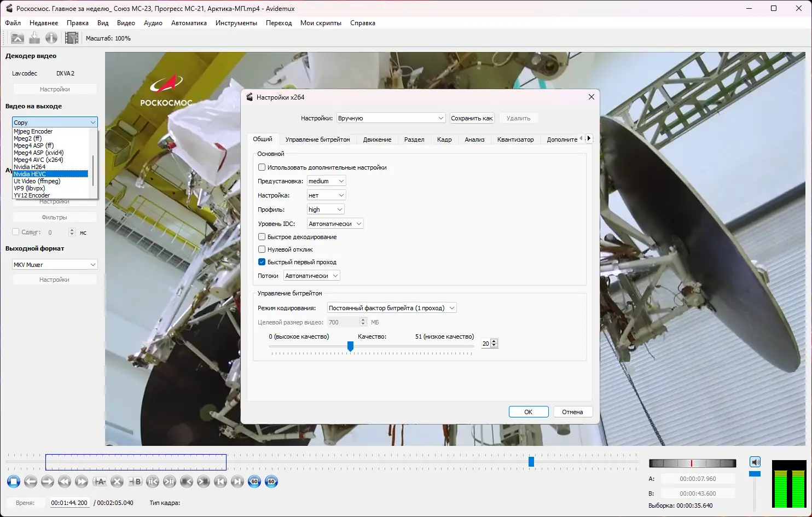Screen dimensions: 812x517
Task: Reset markers with the X button
Action: pos(117,481)
